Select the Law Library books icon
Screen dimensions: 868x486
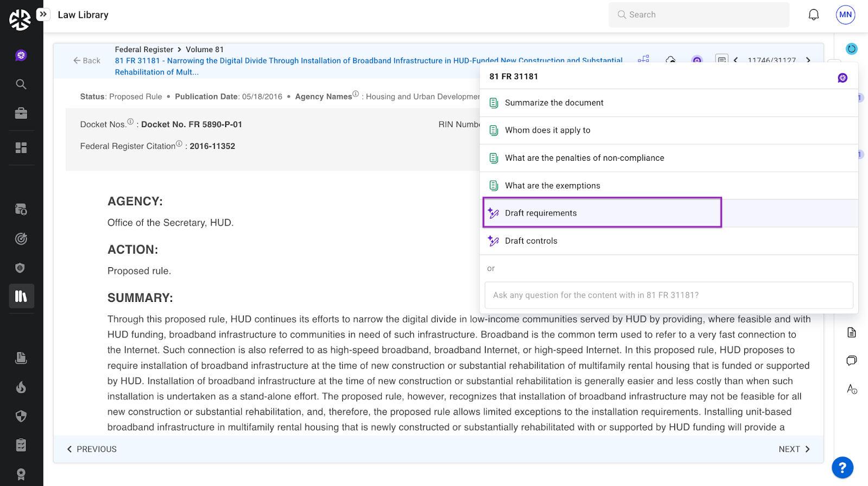click(21, 296)
